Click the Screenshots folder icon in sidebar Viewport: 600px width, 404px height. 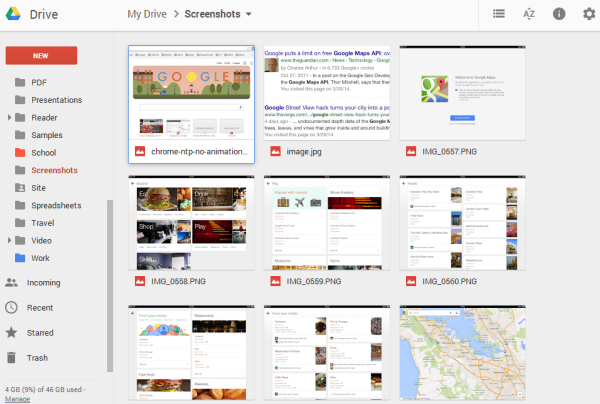tap(20, 170)
